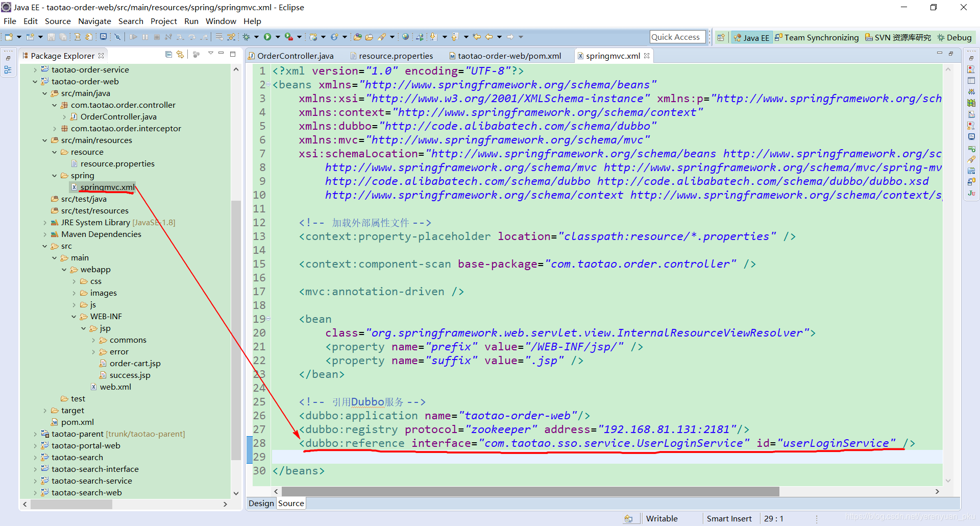Image resolution: width=980 pixels, height=526 pixels.
Task: Click the Back navigation arrow
Action: [x=489, y=37]
